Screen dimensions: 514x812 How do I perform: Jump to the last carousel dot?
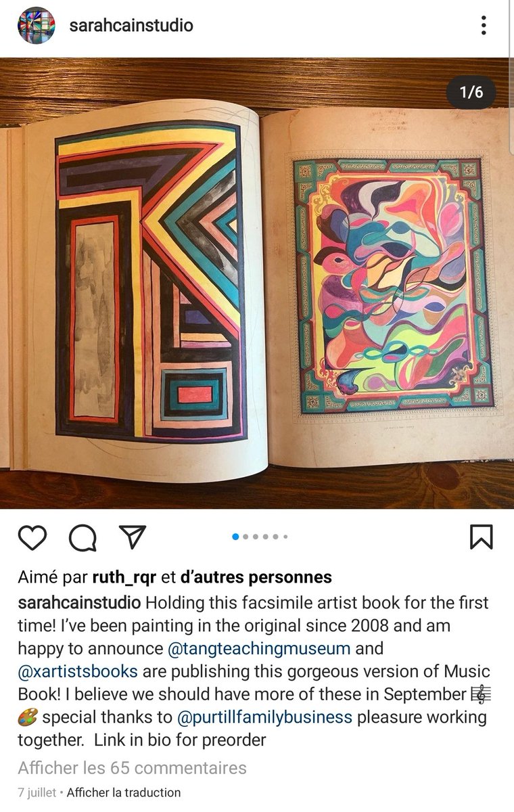[285, 537]
